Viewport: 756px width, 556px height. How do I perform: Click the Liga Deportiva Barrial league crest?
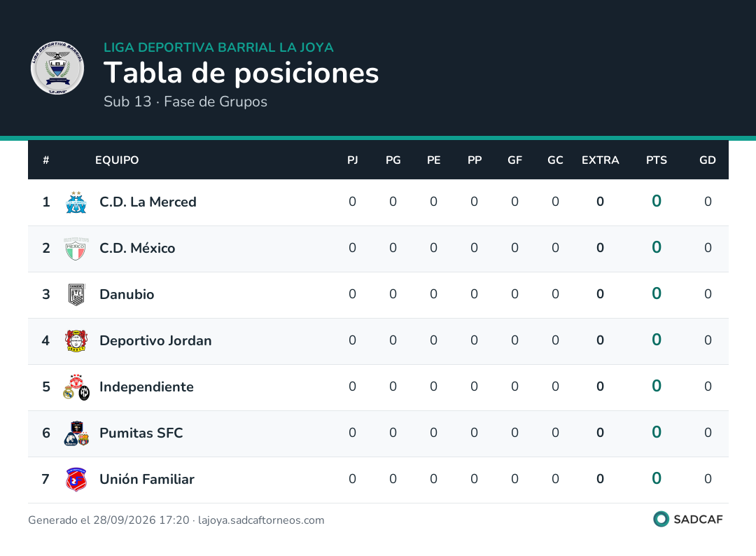tap(57, 68)
